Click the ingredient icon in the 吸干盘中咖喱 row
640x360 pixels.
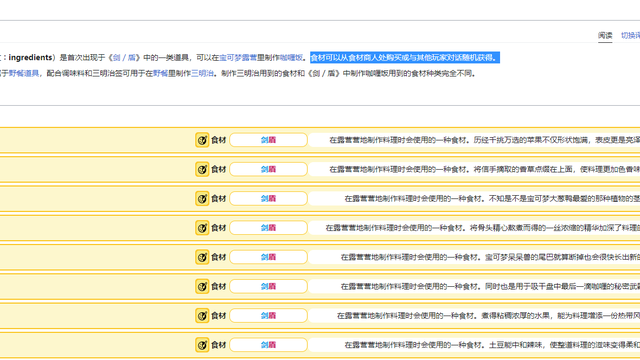click(202, 287)
